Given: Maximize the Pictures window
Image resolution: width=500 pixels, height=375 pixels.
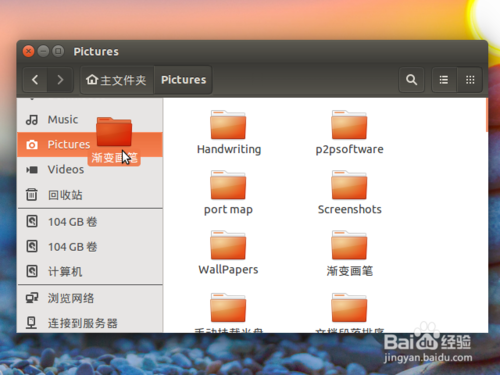Looking at the screenshot, I should (58, 51).
